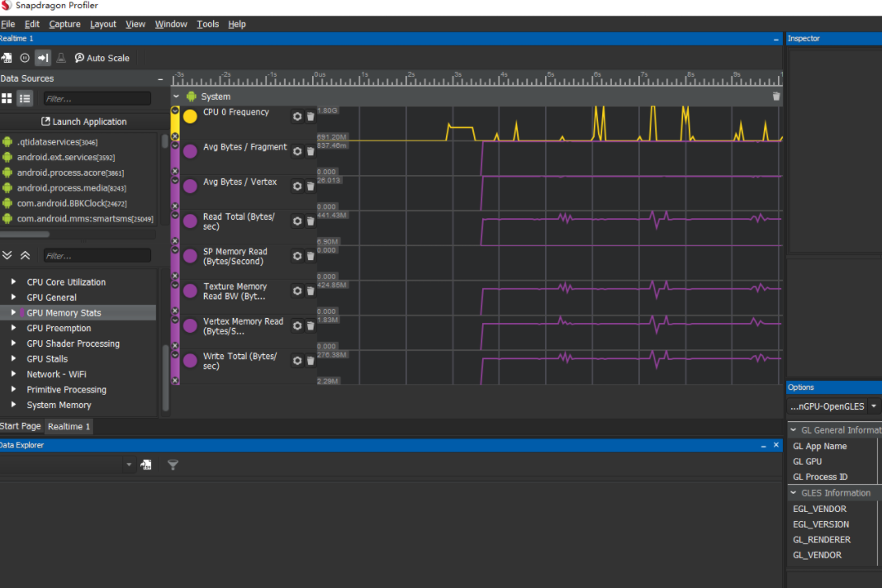882x588 pixels.
Task: Delete Write Total track
Action: point(311,361)
